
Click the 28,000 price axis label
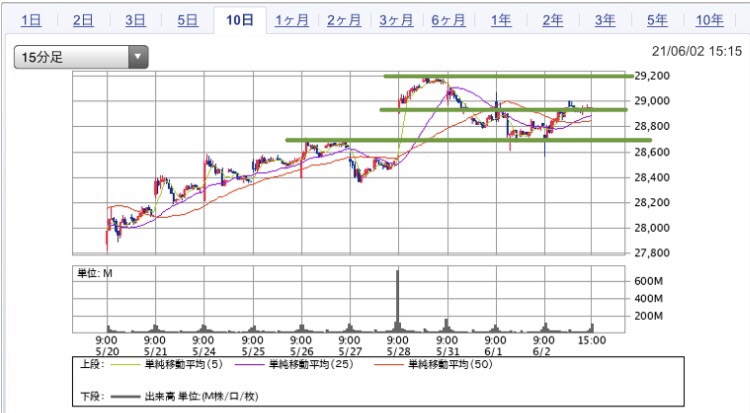pos(652,228)
